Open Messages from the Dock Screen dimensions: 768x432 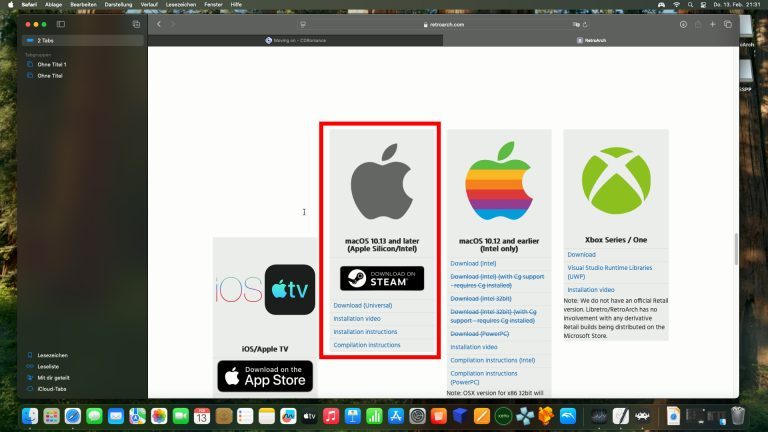click(95, 416)
